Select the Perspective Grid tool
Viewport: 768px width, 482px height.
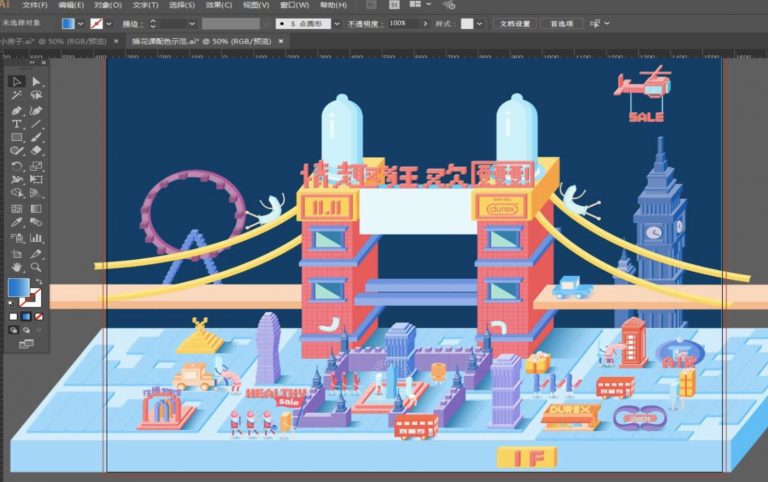tap(36, 193)
